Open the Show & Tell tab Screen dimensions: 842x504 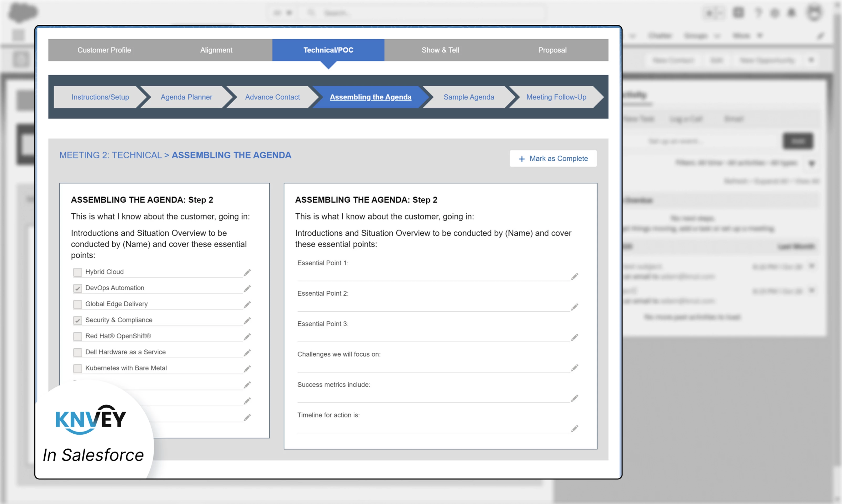(x=441, y=50)
